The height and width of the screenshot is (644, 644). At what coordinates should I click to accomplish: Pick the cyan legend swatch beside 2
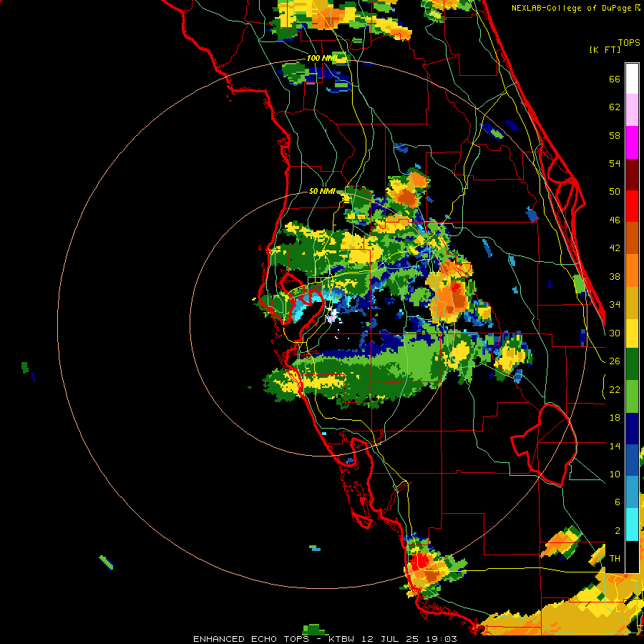point(632,525)
